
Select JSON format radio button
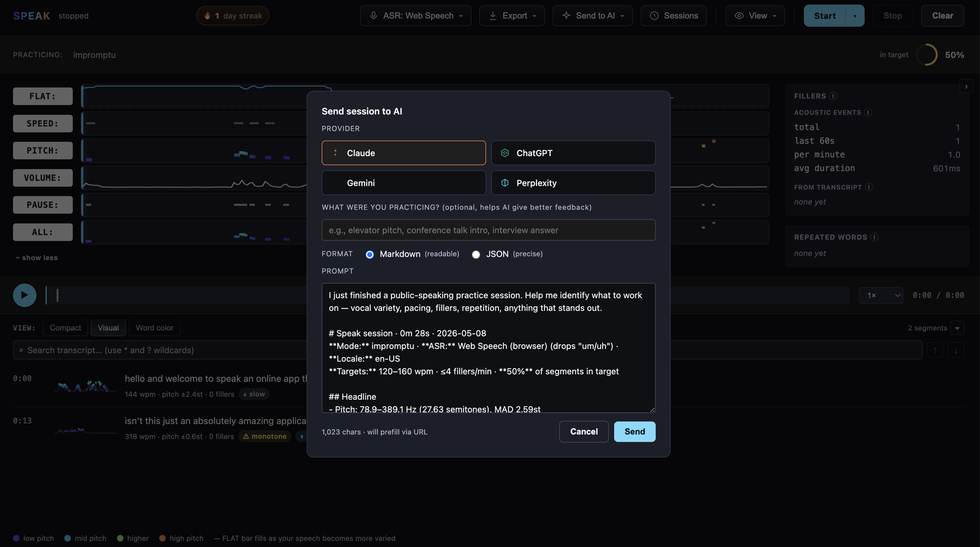(476, 254)
